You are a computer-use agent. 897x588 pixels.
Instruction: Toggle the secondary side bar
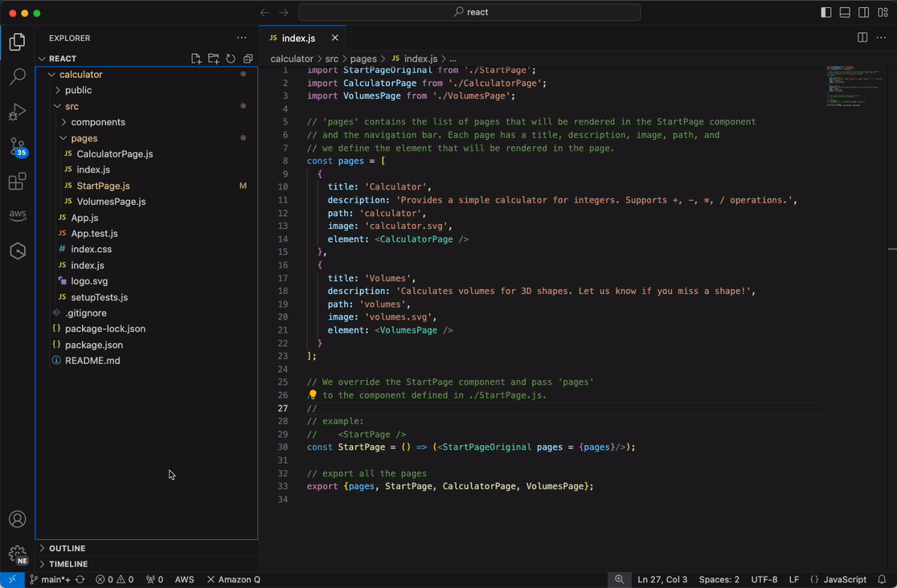pyautogui.click(x=864, y=12)
